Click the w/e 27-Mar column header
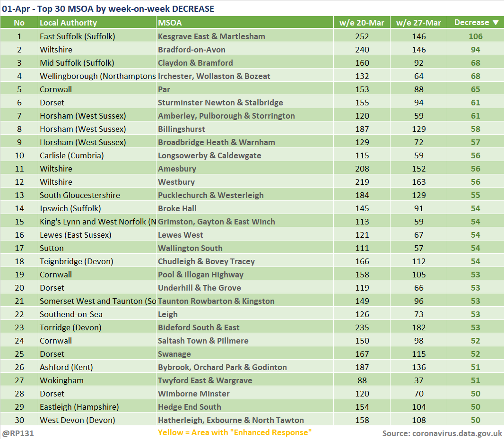504x439 pixels. [418, 23]
